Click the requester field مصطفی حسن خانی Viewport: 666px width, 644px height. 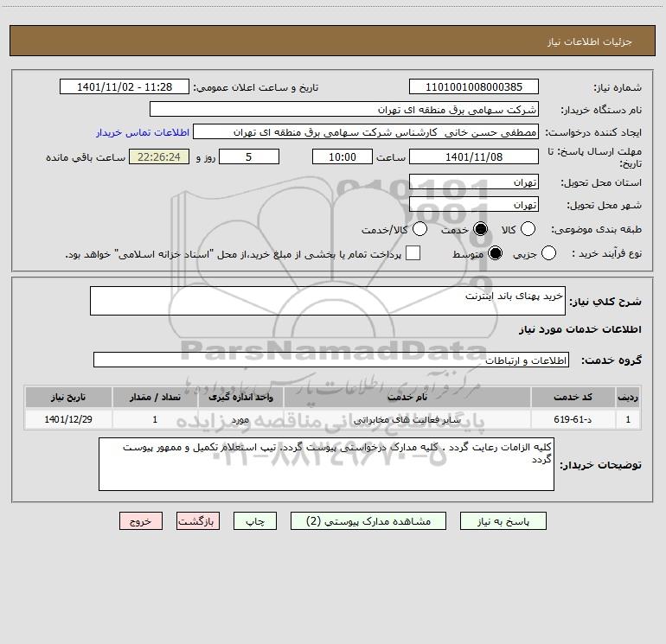coord(366,132)
